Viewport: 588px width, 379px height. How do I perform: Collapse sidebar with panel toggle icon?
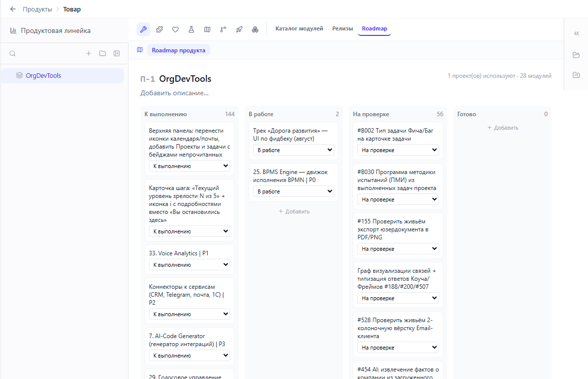117,53
